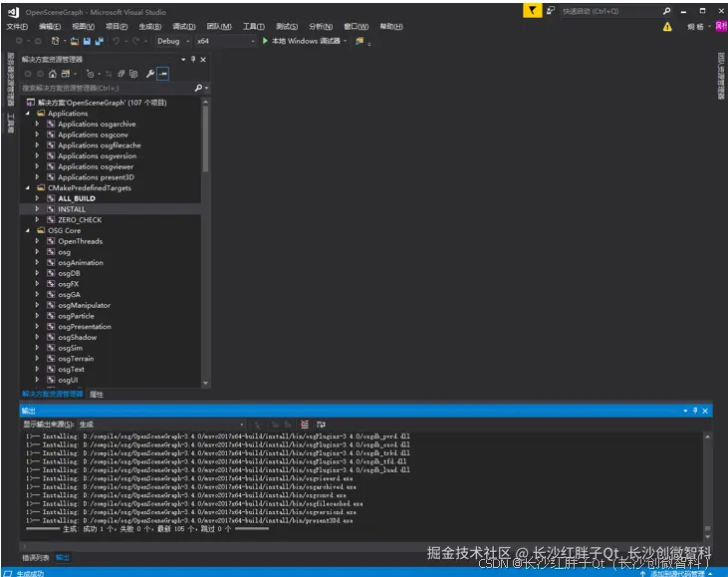Image resolution: width=728 pixels, height=577 pixels.
Task: Click the Collapse All icon in Solution Explorer
Action: [121, 74]
